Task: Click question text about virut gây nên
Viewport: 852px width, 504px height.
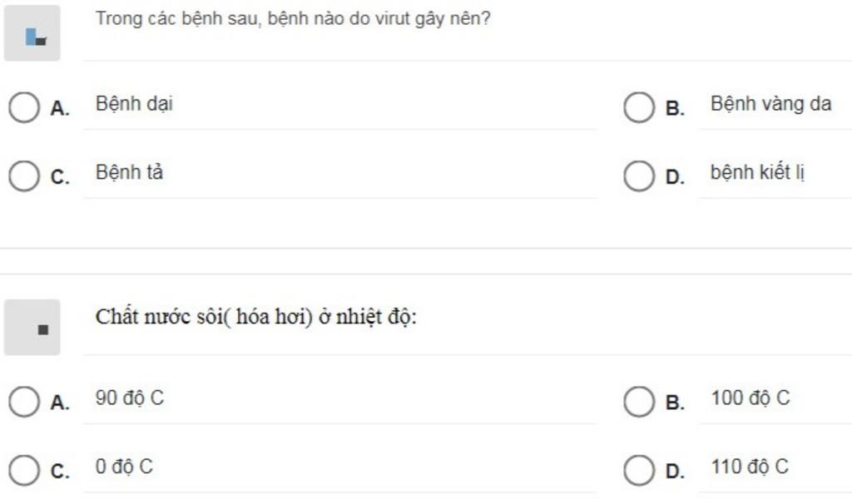Action: (293, 19)
